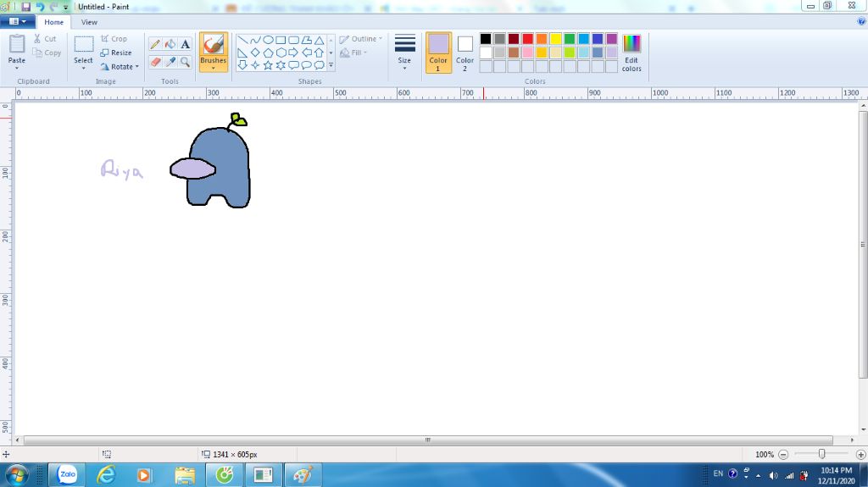Open Zalo from the taskbar

pyautogui.click(x=67, y=475)
